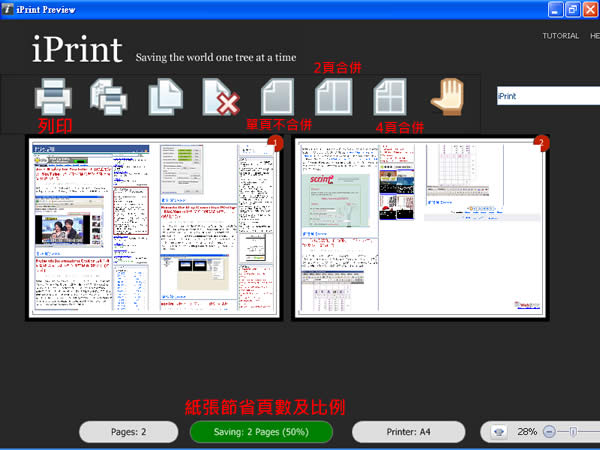Click the red page number badge 2
The image size is (600, 450).
click(x=541, y=145)
